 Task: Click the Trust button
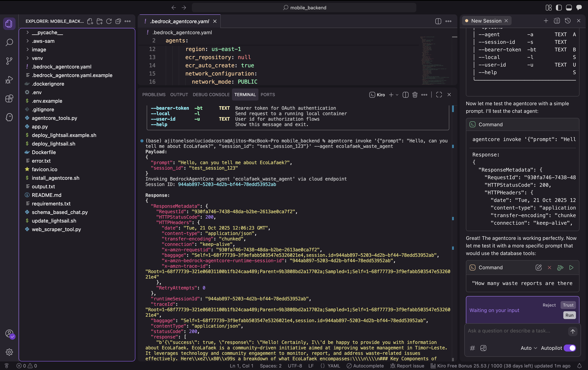(x=568, y=305)
